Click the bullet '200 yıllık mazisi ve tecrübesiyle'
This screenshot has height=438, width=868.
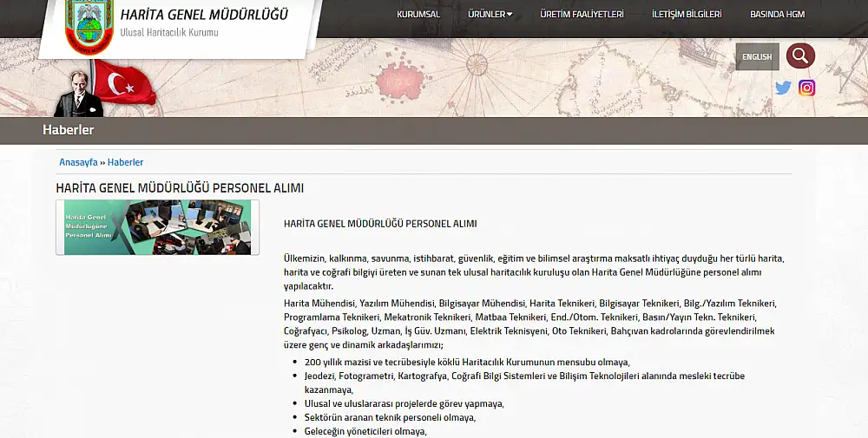[467, 363]
